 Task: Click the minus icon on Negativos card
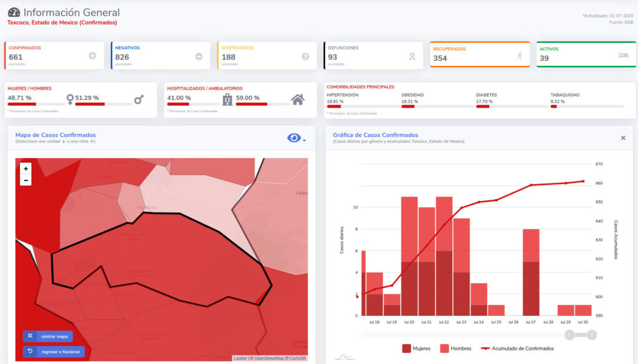pyautogui.click(x=199, y=56)
